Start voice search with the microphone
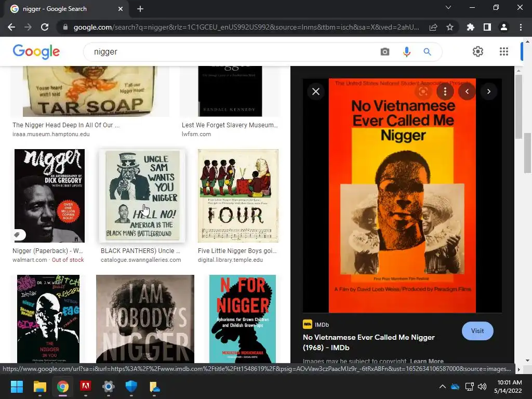 click(406, 51)
